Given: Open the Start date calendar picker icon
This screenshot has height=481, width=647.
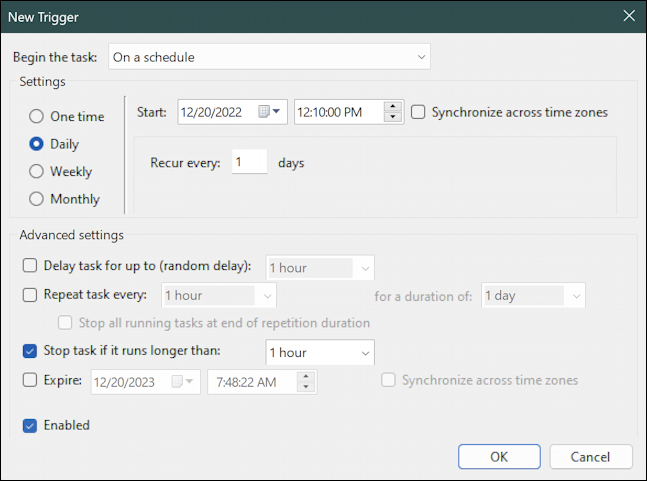Looking at the screenshot, I should pyautogui.click(x=269, y=111).
